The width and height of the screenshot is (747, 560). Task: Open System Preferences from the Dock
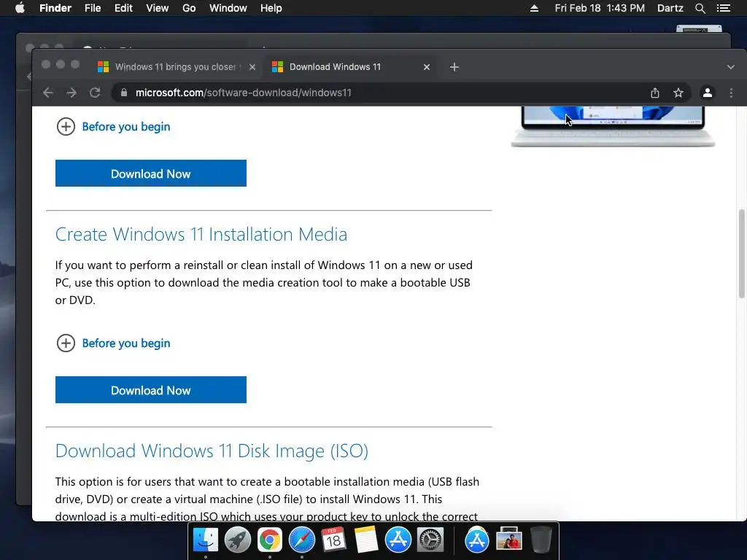click(430, 540)
